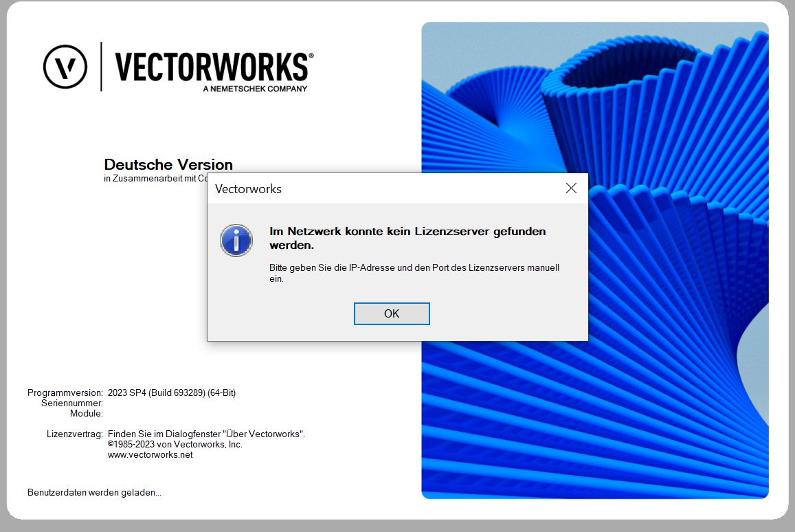Click the 'Benutzerdaten werden geladen...' status text
795x532 pixels.
[94, 492]
